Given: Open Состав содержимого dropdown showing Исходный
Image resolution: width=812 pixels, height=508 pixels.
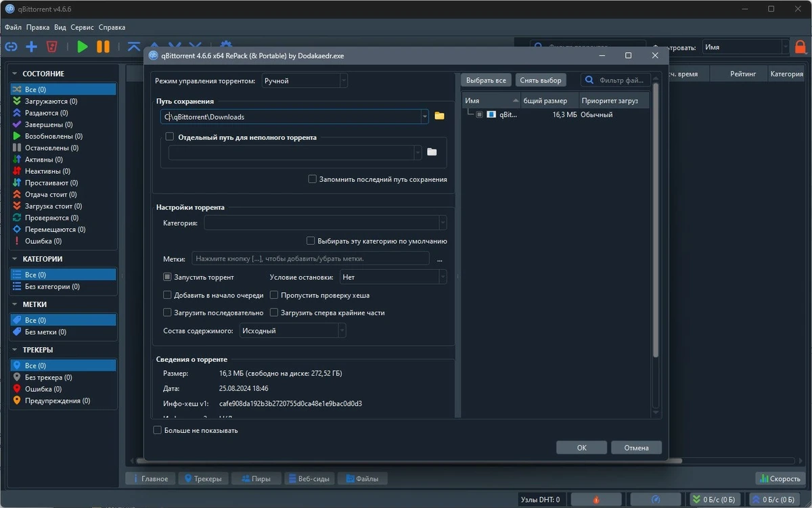Looking at the screenshot, I should point(293,331).
